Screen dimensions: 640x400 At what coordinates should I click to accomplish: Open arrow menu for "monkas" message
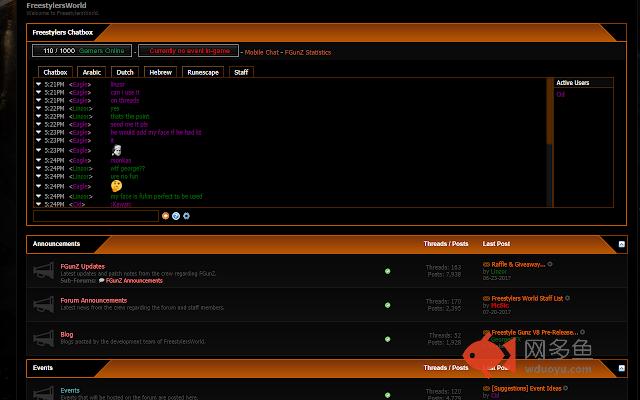[x=39, y=160]
